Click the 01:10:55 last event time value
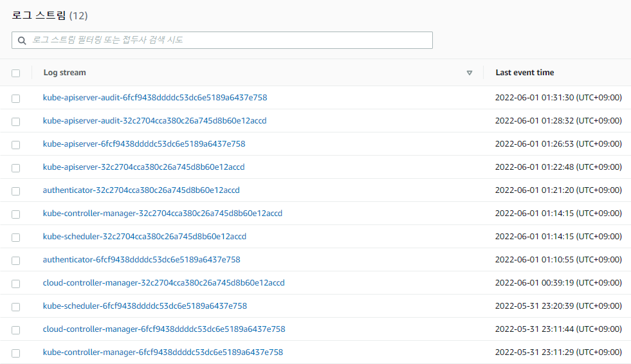Viewport: 631px width, 364px height. click(558, 260)
